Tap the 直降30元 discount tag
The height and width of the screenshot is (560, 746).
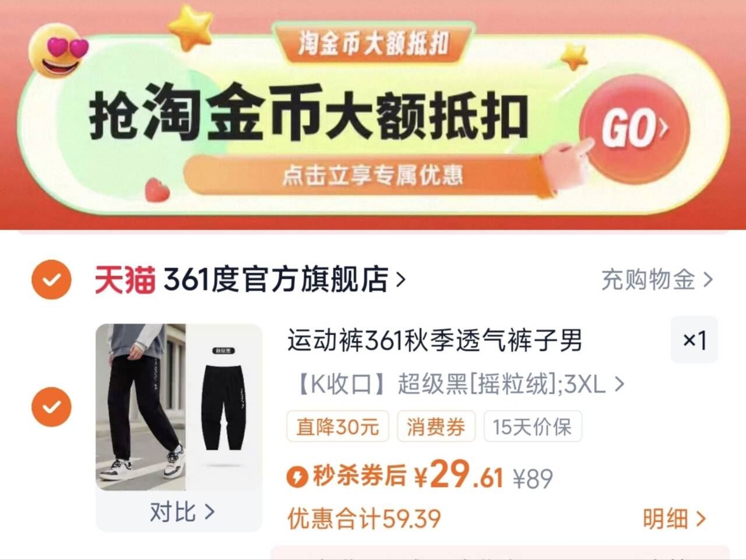click(x=337, y=427)
